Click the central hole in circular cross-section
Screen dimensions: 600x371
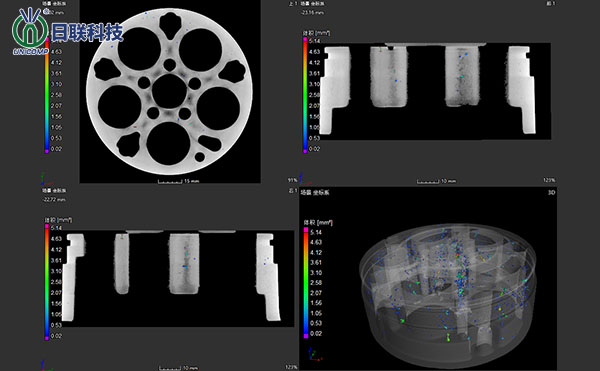(x=170, y=91)
